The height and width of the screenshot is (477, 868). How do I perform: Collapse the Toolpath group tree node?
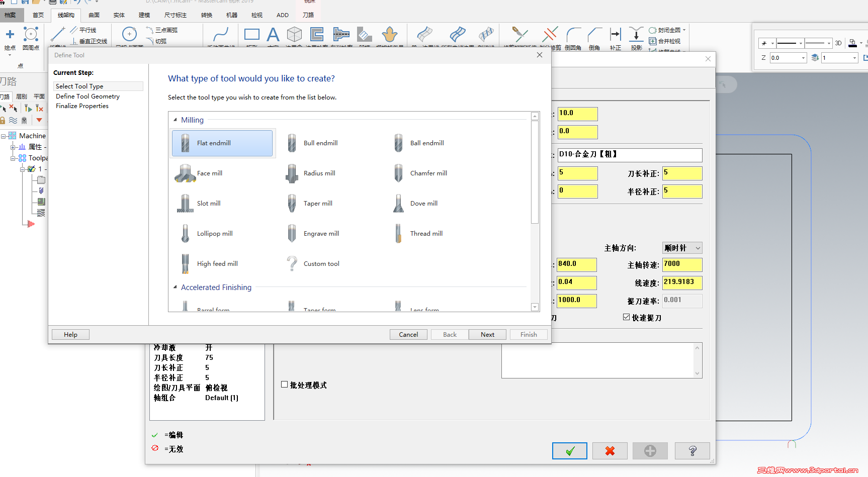coord(13,158)
